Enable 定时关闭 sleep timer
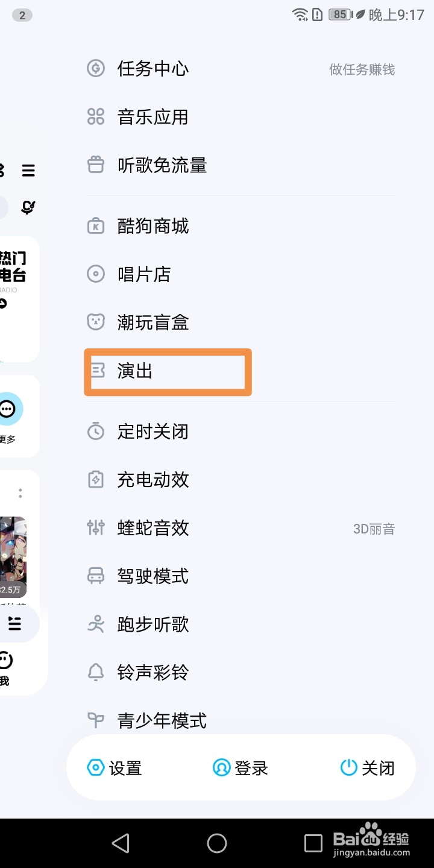Image resolution: width=434 pixels, height=868 pixels. (x=152, y=432)
